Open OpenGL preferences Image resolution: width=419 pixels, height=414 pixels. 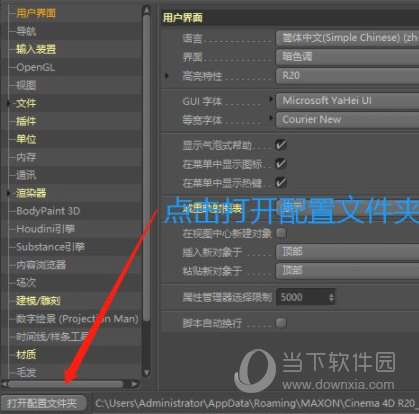[35, 67]
